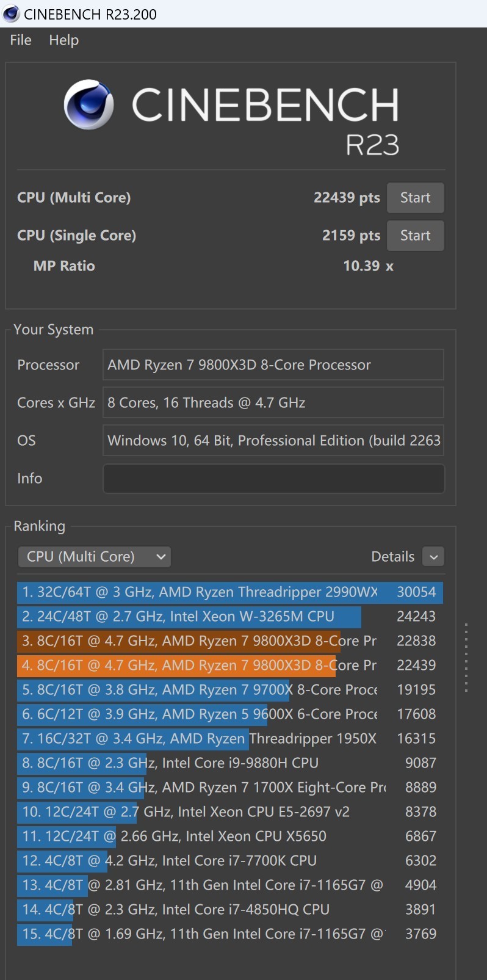487x980 pixels.
Task: Select the Processor field text
Action: [x=273, y=365]
